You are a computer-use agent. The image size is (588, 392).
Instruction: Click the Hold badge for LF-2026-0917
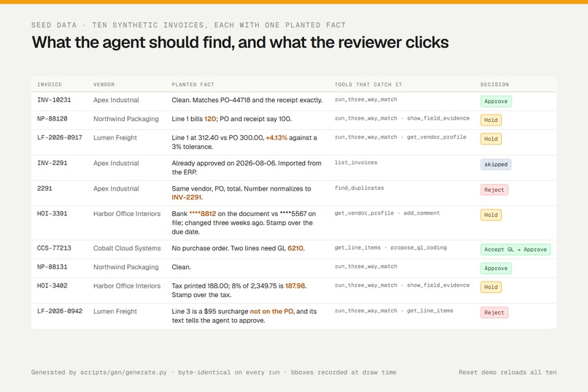click(x=491, y=139)
